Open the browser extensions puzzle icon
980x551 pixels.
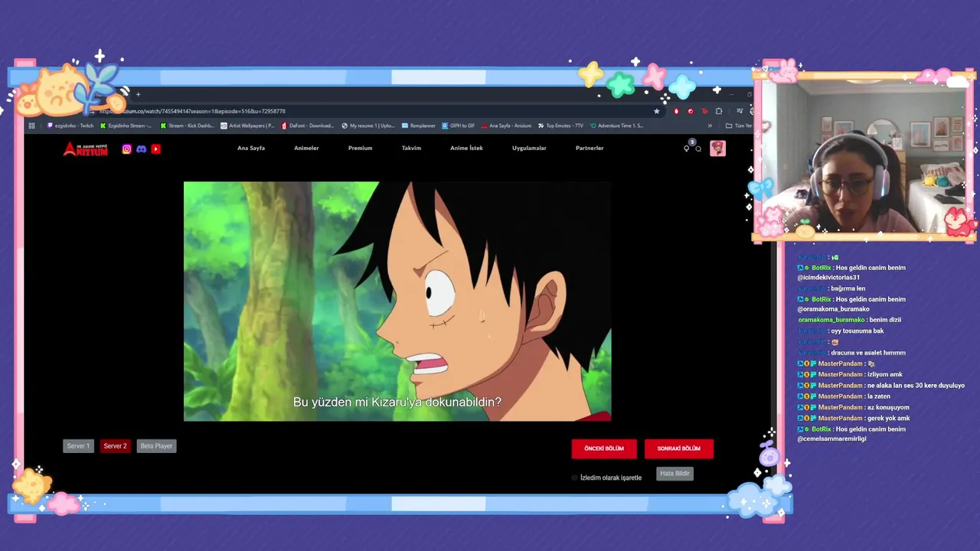(x=718, y=111)
